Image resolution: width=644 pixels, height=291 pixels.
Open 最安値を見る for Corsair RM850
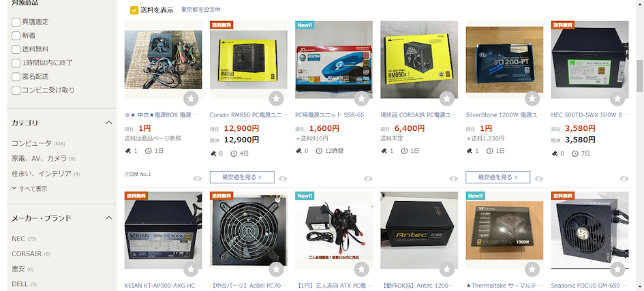tap(242, 177)
